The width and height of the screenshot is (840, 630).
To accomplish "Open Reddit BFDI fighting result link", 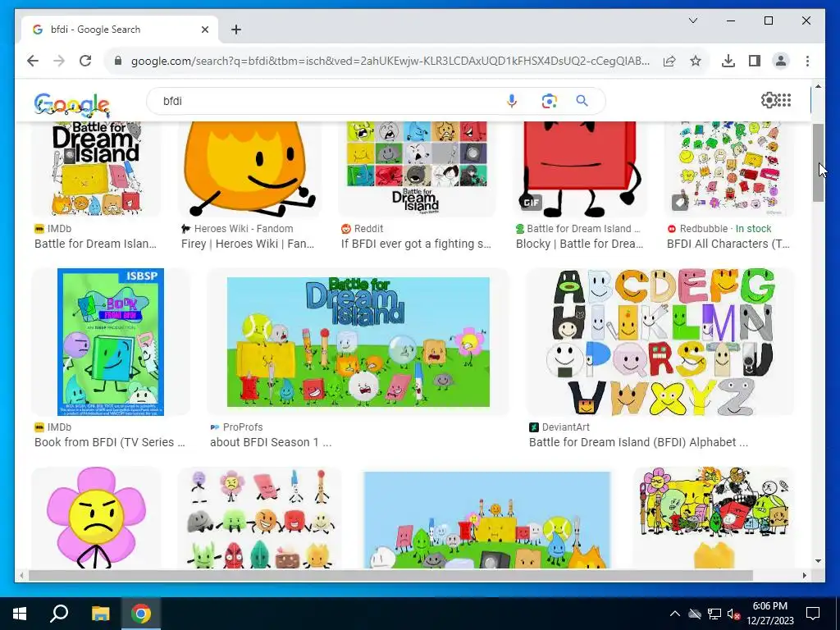I will tap(416, 244).
